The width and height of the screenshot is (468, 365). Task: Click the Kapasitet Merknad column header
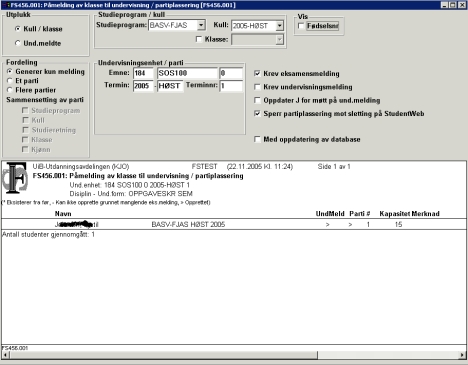pos(409,214)
